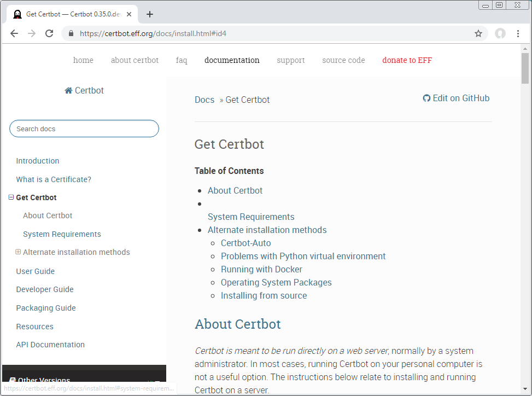The width and height of the screenshot is (532, 396).
Task: Expand Alternate installation methods in sidebar
Action: pyautogui.click(x=18, y=252)
